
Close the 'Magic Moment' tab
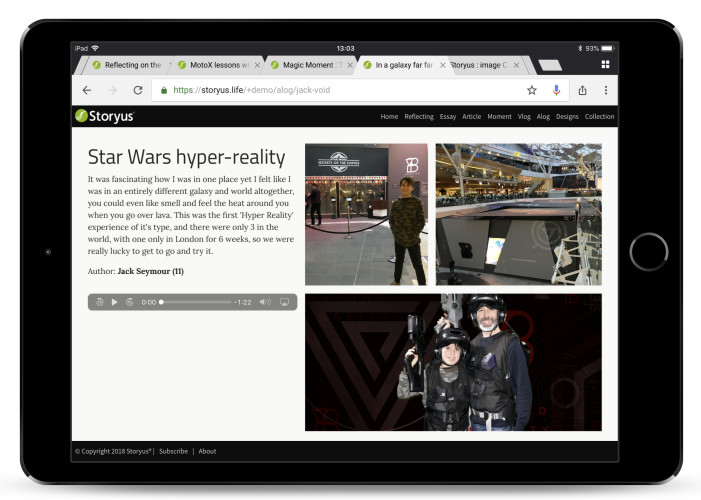(350, 65)
